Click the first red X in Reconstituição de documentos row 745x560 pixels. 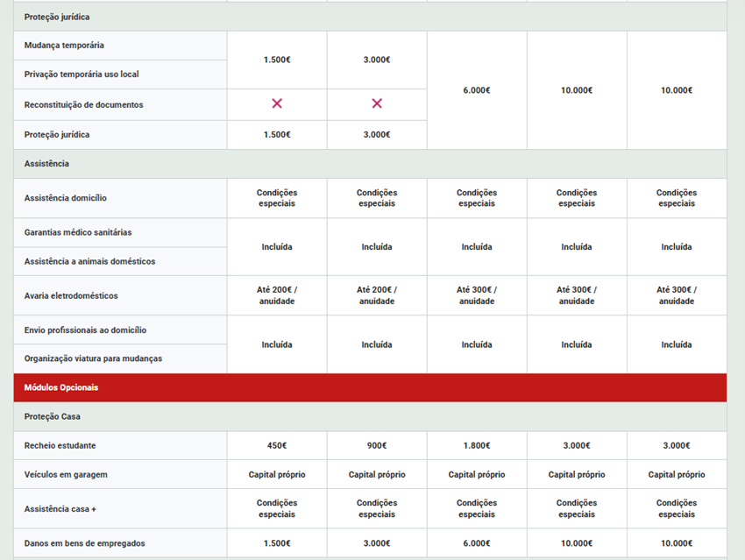(277, 103)
